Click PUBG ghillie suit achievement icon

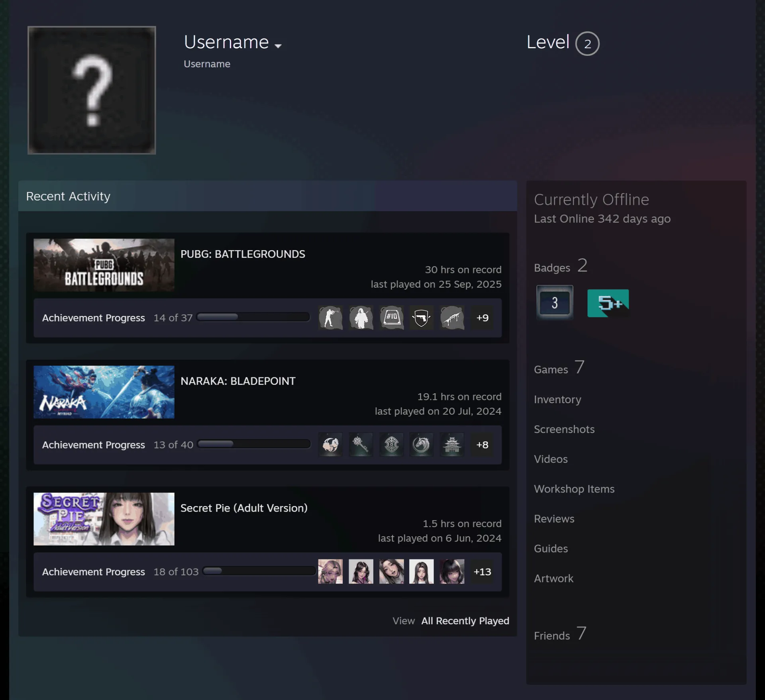361,318
